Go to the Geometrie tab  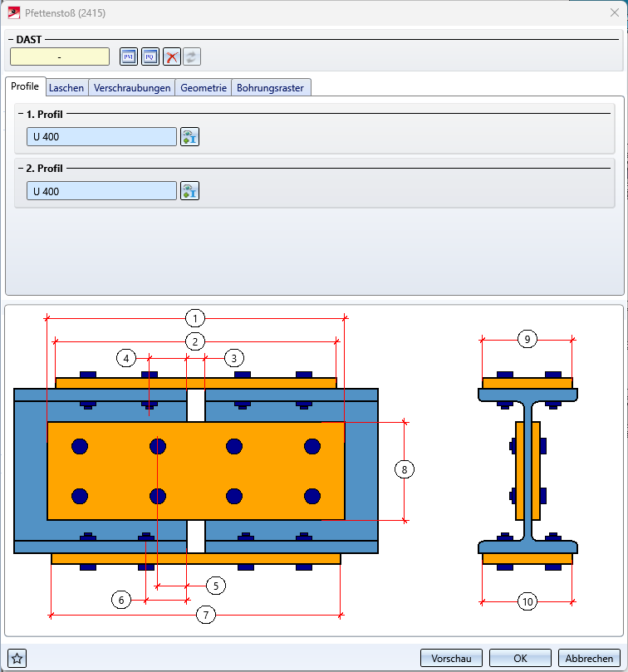pyautogui.click(x=204, y=88)
